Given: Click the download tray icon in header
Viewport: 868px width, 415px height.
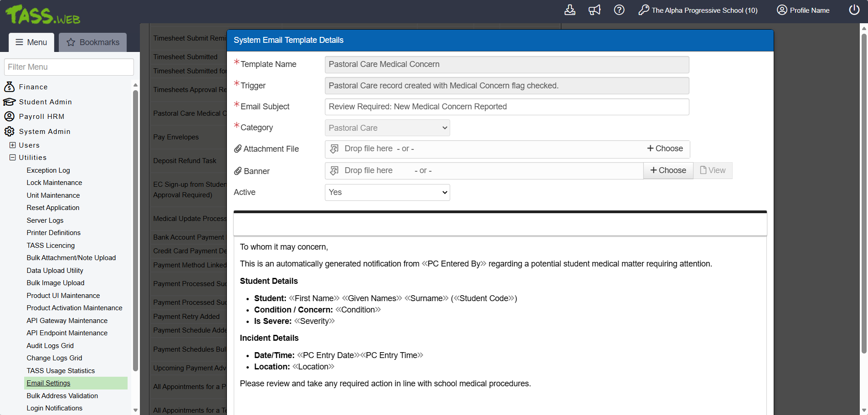Looking at the screenshot, I should [x=570, y=10].
